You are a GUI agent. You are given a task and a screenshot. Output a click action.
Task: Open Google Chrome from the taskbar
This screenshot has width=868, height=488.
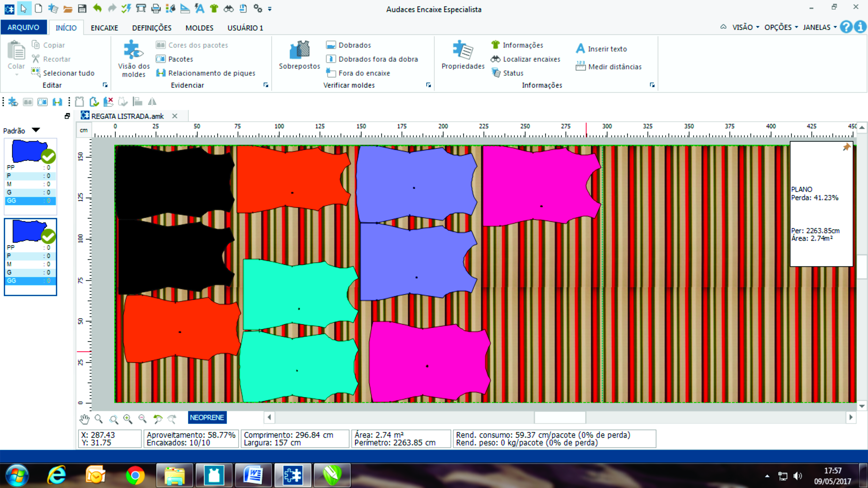point(135,475)
